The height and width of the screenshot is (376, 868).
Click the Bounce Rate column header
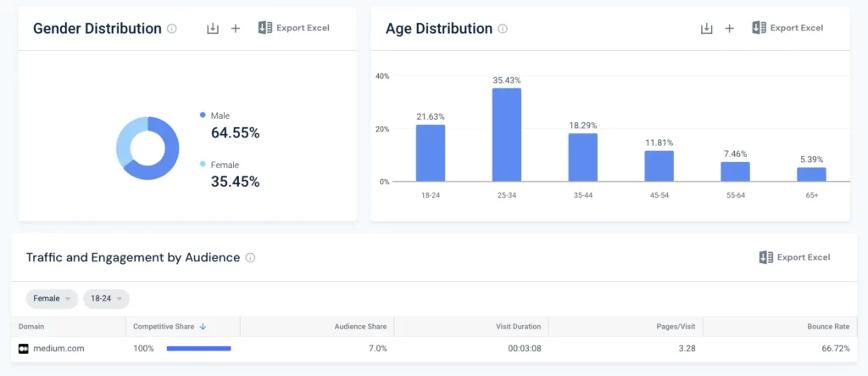(829, 327)
